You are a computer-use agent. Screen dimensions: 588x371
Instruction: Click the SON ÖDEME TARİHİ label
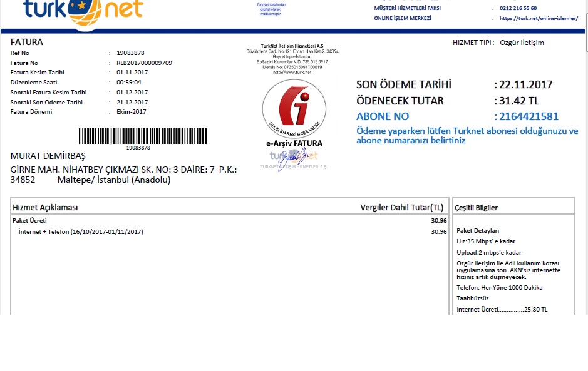[404, 84]
